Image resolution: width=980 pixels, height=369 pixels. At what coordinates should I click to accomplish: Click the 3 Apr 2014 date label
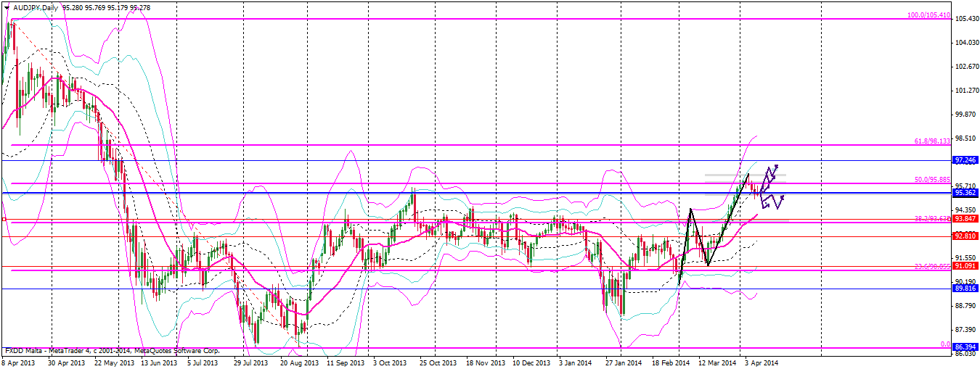pyautogui.click(x=761, y=362)
